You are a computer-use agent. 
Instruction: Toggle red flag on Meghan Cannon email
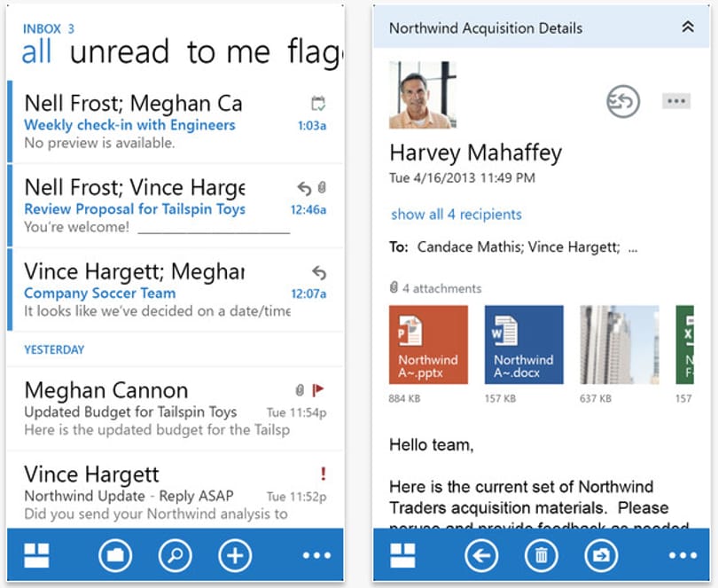point(318,390)
